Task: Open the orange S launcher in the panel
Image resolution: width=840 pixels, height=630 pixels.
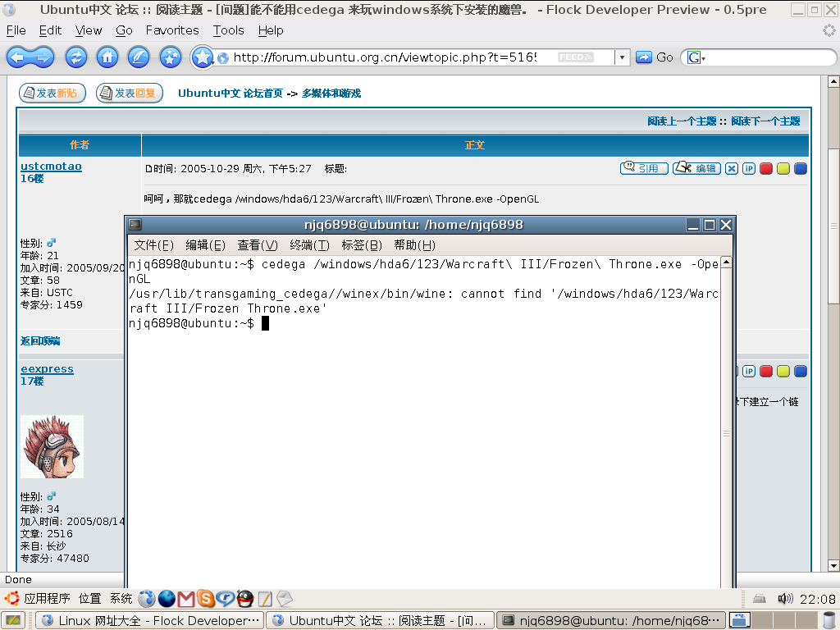Action: 206,598
